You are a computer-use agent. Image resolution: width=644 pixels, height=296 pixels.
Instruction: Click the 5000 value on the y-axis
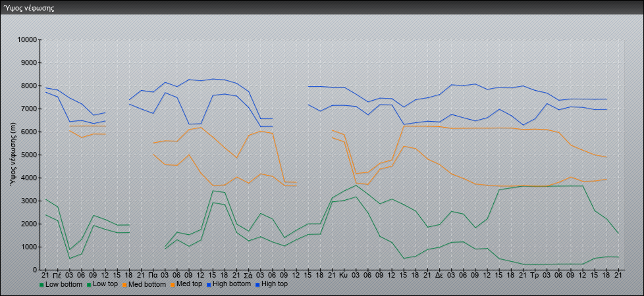click(x=28, y=155)
